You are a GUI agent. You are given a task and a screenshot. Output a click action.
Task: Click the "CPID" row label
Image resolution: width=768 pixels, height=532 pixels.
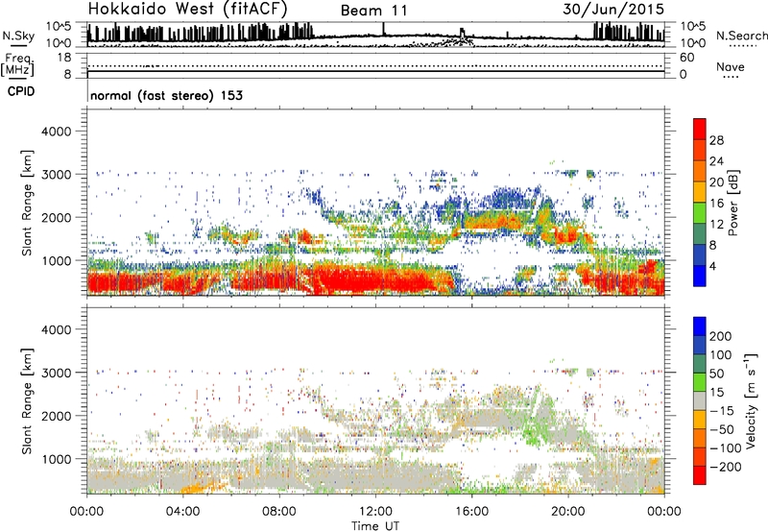(x=21, y=91)
